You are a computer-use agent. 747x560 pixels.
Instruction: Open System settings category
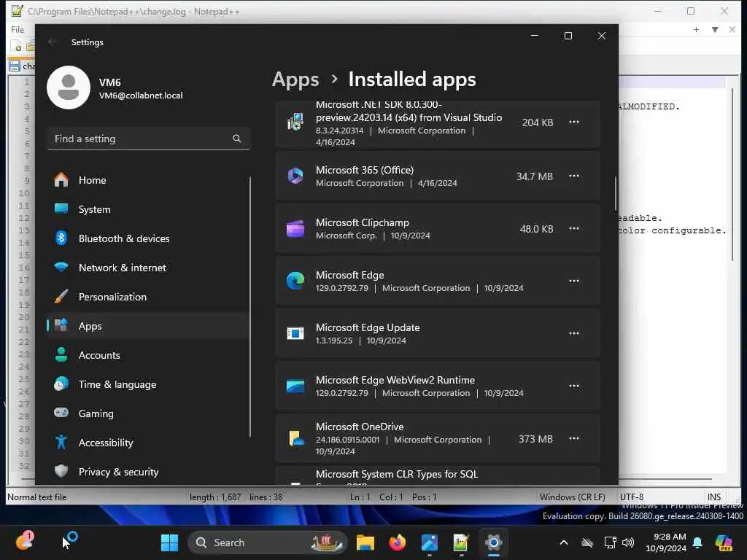click(147, 209)
